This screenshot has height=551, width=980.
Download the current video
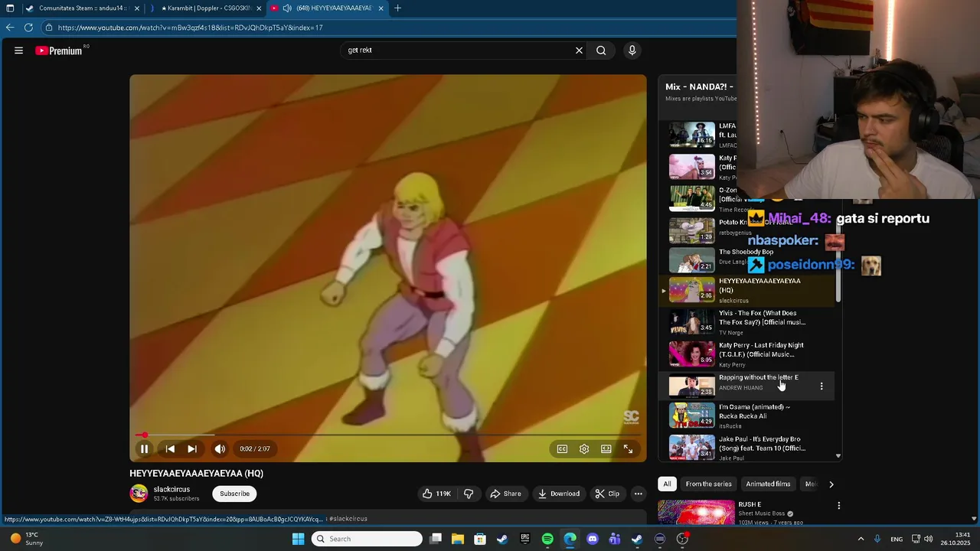558,494
